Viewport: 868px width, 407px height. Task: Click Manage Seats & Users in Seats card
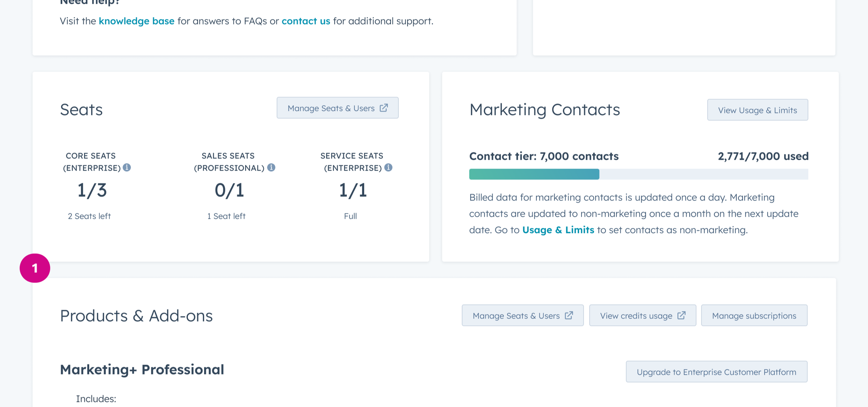331,108
